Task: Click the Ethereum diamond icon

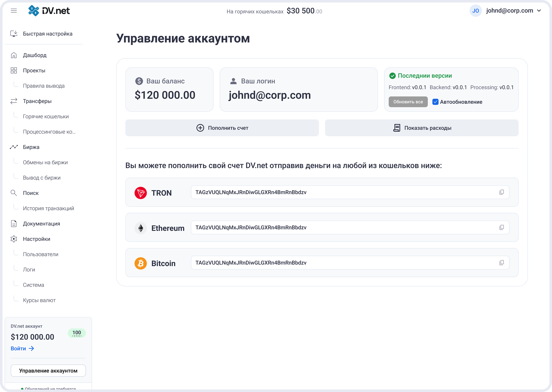Action: (141, 228)
